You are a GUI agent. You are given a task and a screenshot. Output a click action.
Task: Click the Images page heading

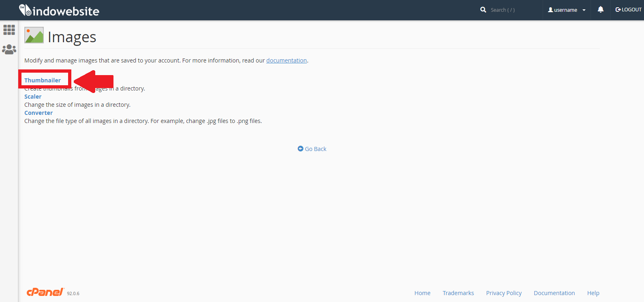(72, 37)
